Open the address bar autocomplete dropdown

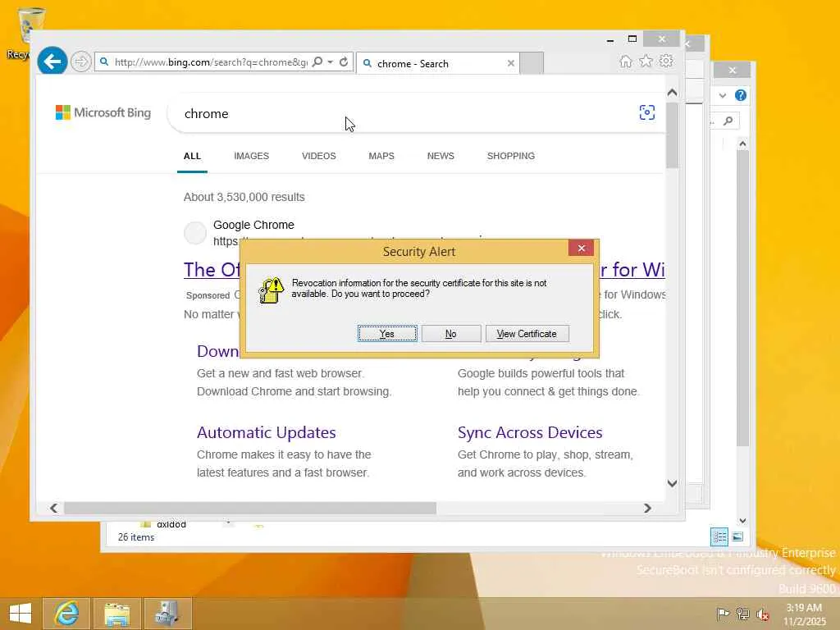click(331, 62)
